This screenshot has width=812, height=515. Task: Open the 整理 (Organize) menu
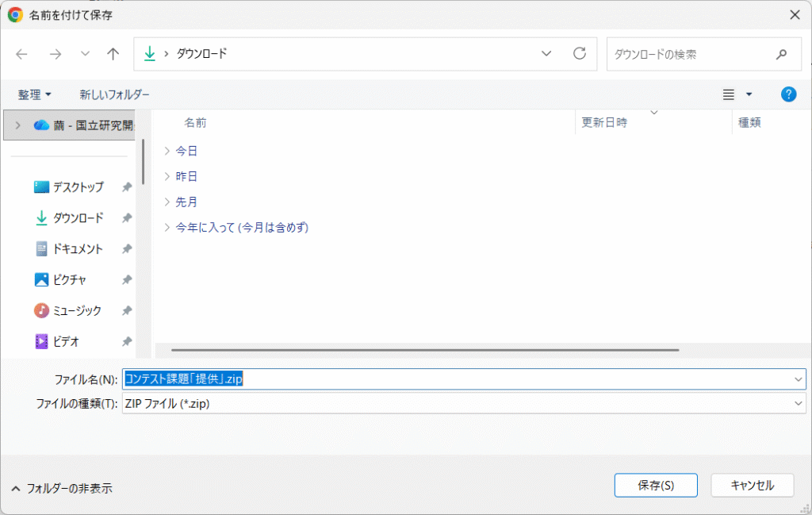tap(34, 94)
